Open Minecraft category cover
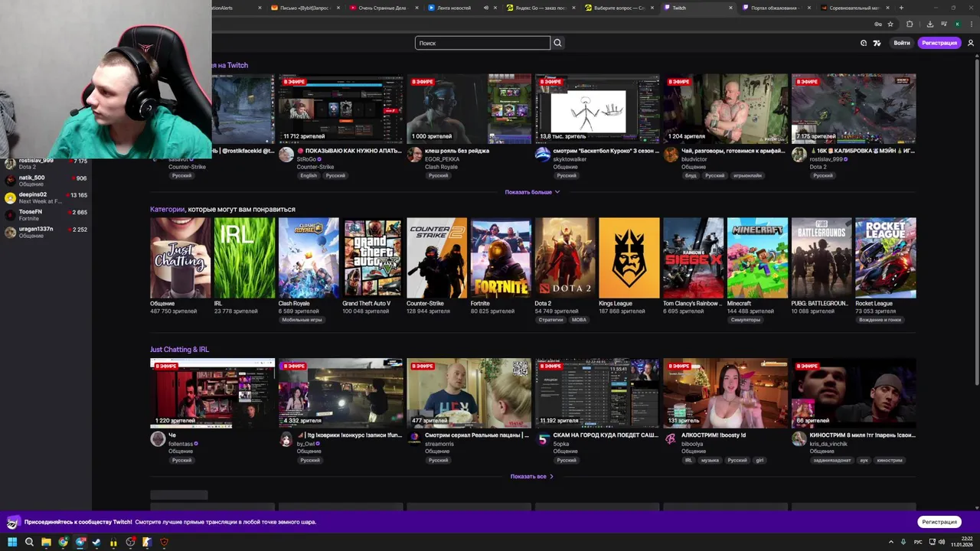The height and width of the screenshot is (551, 980). point(757,258)
